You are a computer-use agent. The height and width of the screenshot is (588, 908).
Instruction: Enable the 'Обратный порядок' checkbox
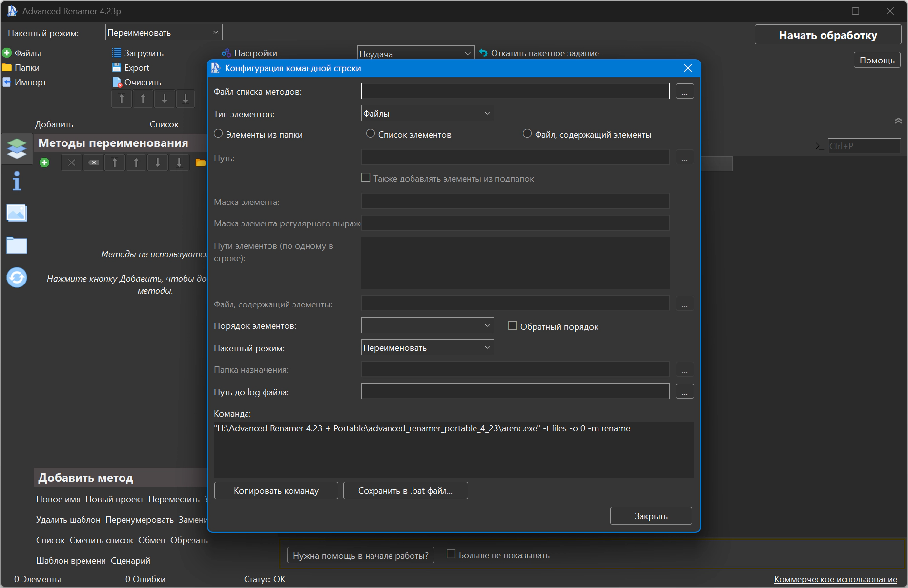pos(513,326)
